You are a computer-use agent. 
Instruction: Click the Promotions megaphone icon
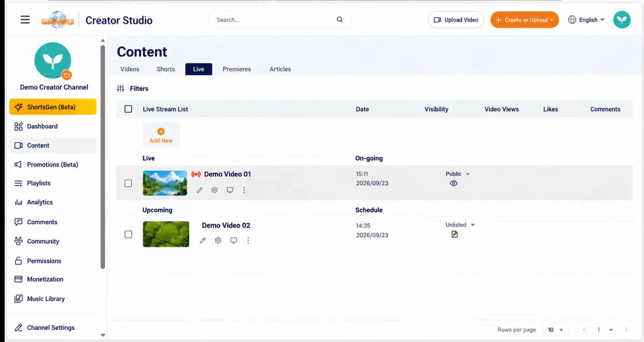[18, 164]
